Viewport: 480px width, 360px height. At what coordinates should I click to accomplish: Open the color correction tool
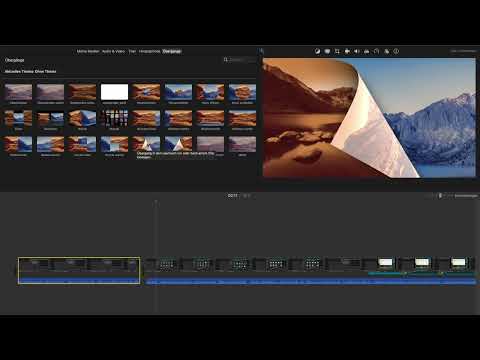tap(327, 51)
